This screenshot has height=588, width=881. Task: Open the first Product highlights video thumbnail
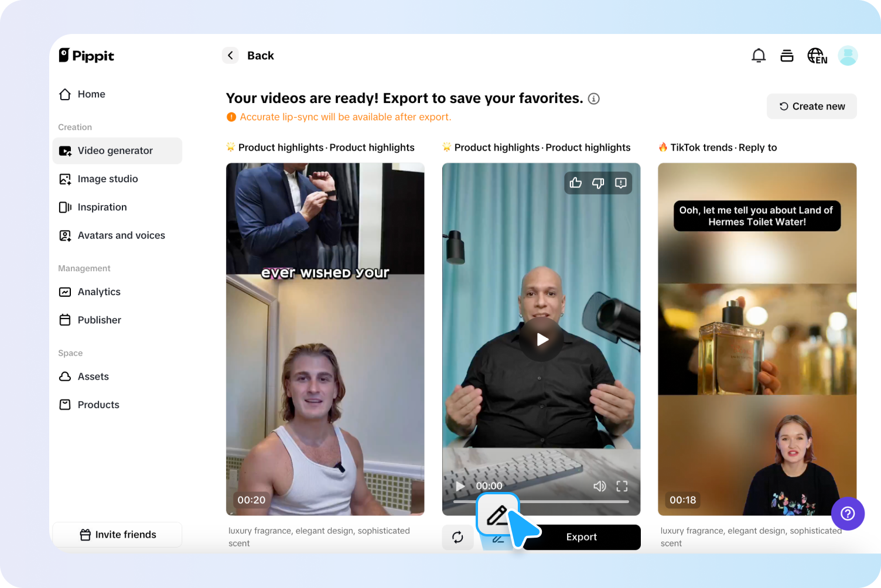click(325, 339)
